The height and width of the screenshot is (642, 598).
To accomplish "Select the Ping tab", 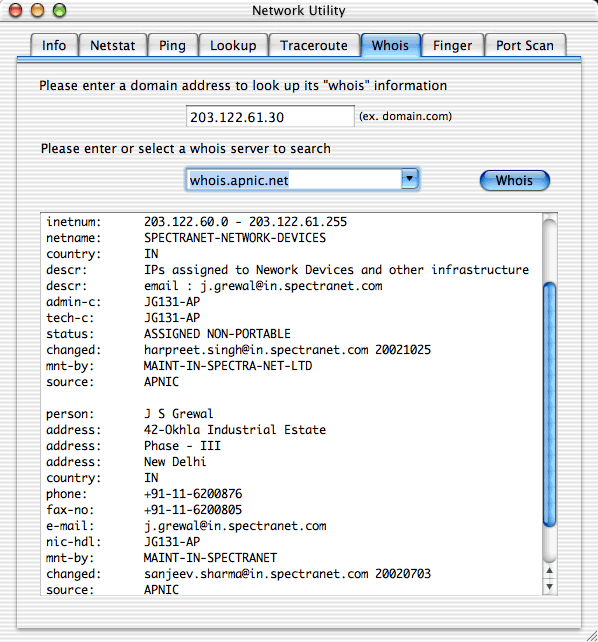I will pyautogui.click(x=172, y=45).
